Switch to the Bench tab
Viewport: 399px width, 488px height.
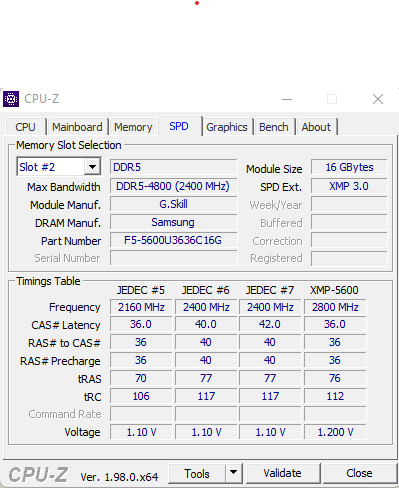(274, 127)
